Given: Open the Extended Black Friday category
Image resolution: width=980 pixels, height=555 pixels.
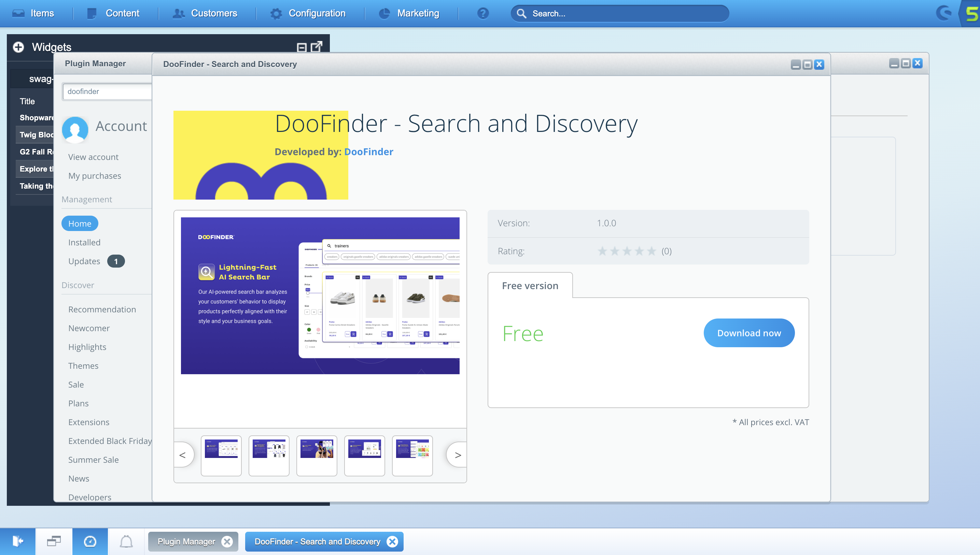Looking at the screenshot, I should click(110, 441).
